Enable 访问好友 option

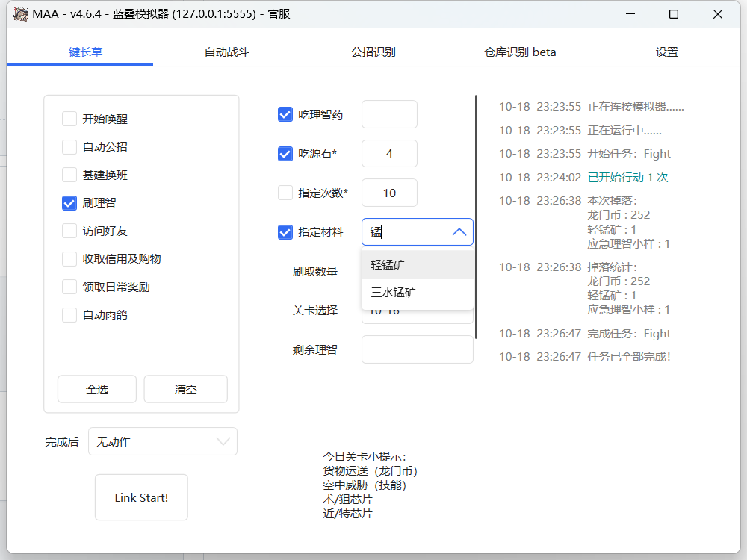pos(70,231)
